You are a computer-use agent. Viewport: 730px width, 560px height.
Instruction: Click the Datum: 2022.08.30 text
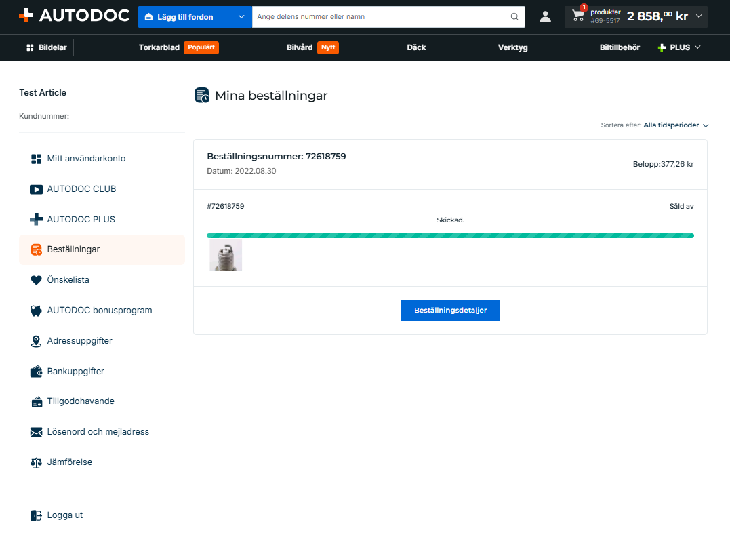pos(241,172)
